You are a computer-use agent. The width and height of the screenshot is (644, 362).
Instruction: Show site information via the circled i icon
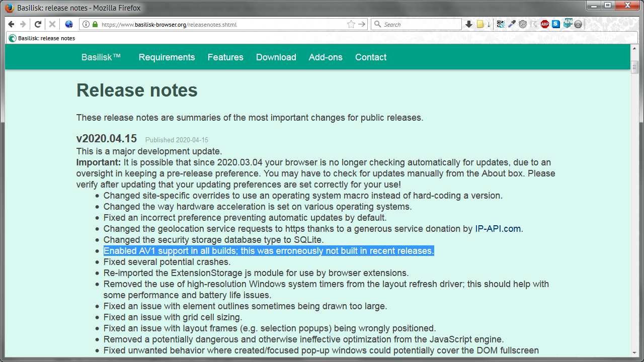click(86, 24)
